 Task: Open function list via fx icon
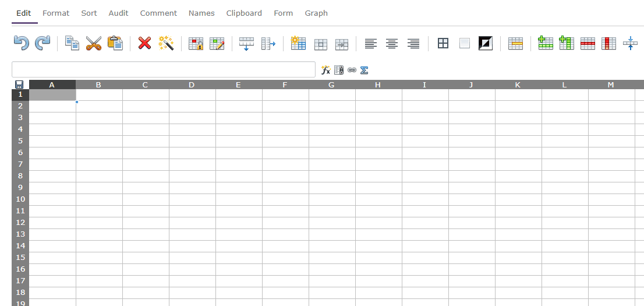(x=325, y=70)
